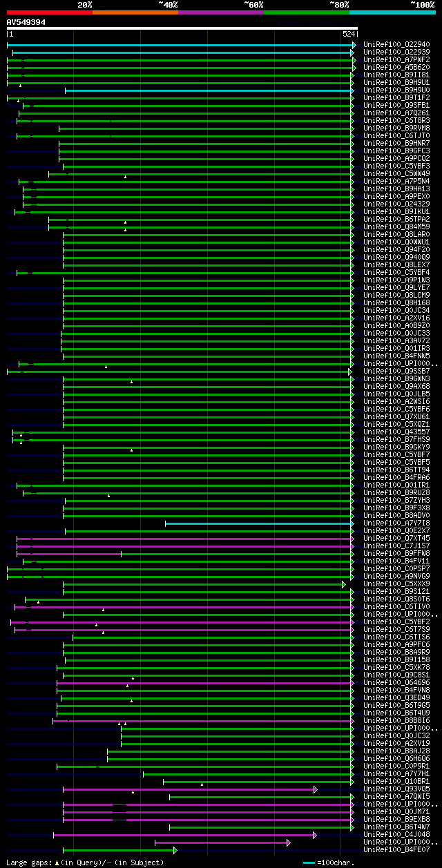Click the UniRef100_B9H9U0 label

pos(396,90)
